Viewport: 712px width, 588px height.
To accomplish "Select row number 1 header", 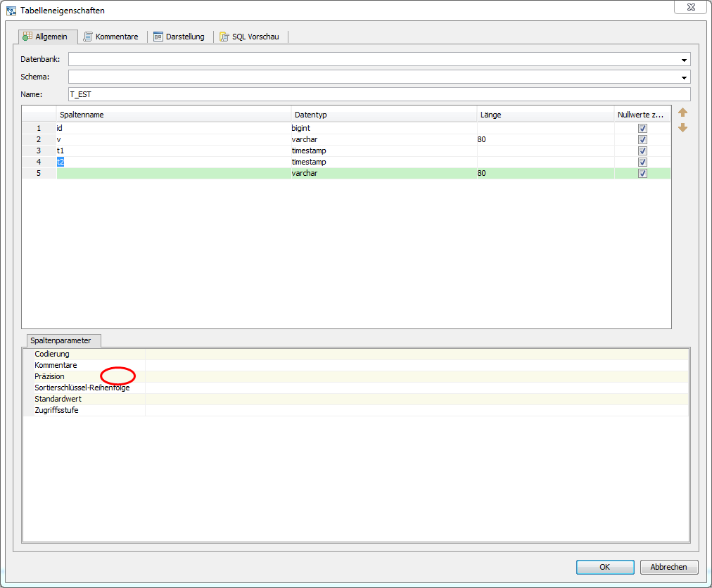I will (39, 128).
